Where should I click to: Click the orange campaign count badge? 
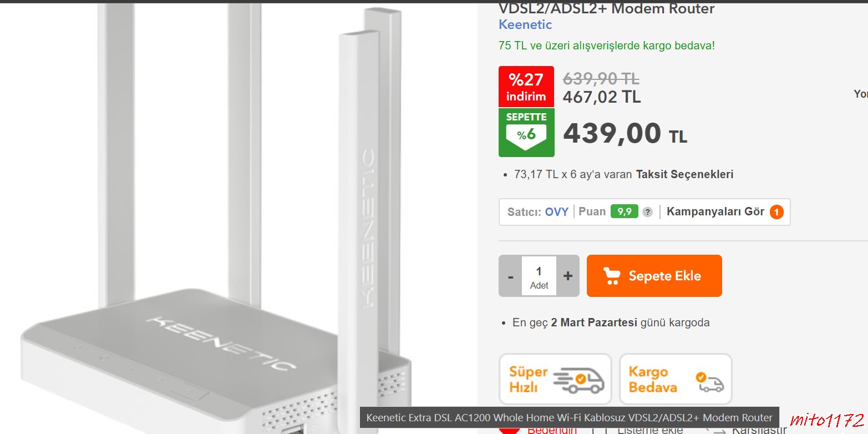coord(776,212)
